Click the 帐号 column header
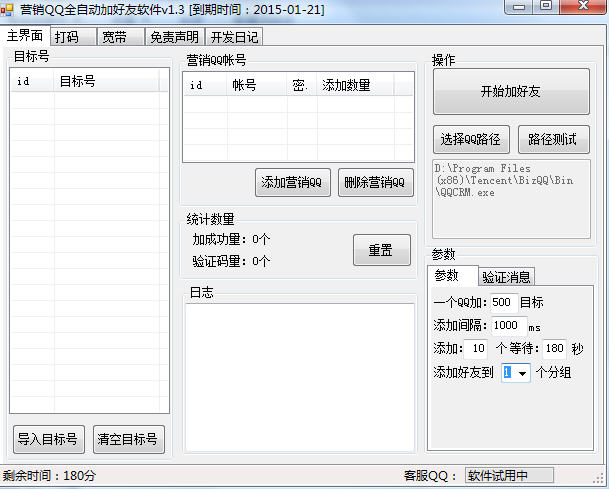The width and height of the screenshot is (609, 489). coord(244,85)
